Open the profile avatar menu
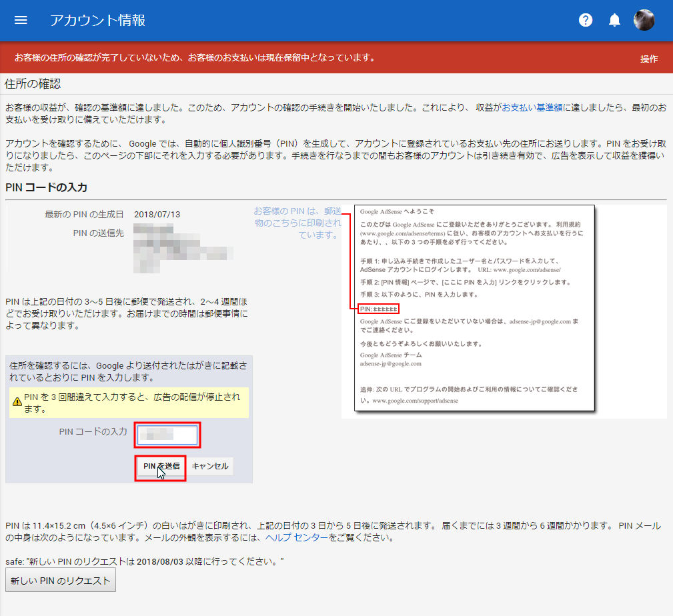The width and height of the screenshot is (673, 616). tap(644, 20)
